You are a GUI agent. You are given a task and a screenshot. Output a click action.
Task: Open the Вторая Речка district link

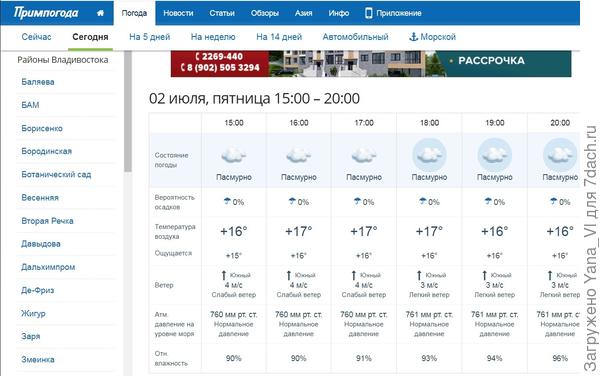click(x=47, y=221)
